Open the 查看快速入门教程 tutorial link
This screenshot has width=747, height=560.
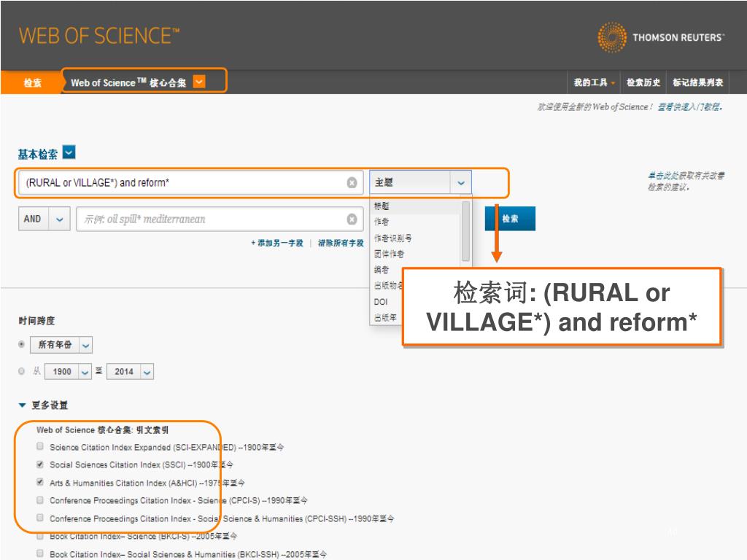pos(689,106)
